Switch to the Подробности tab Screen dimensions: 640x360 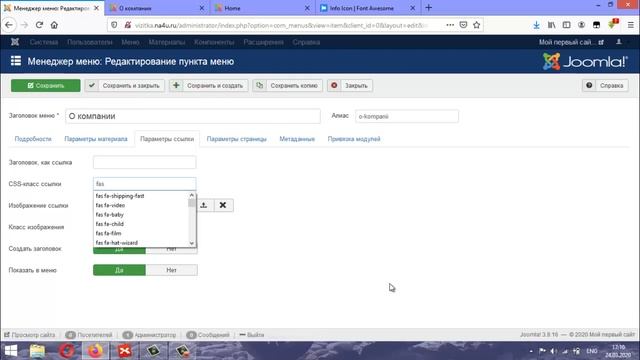pos(33,139)
